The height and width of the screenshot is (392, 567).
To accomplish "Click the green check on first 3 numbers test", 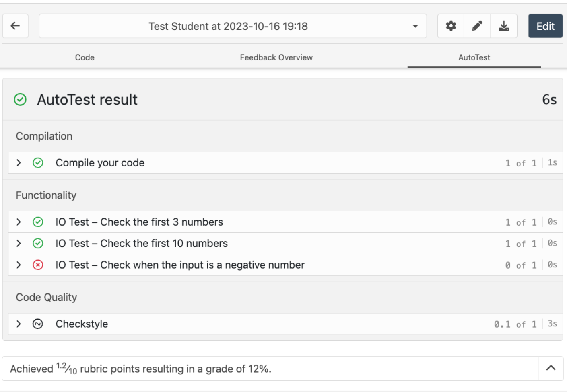I will [x=38, y=222].
